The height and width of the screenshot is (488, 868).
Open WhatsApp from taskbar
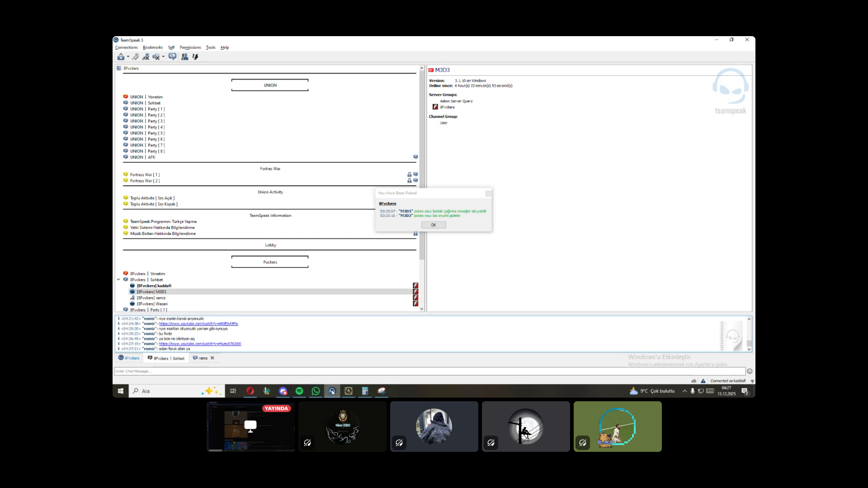(x=316, y=391)
